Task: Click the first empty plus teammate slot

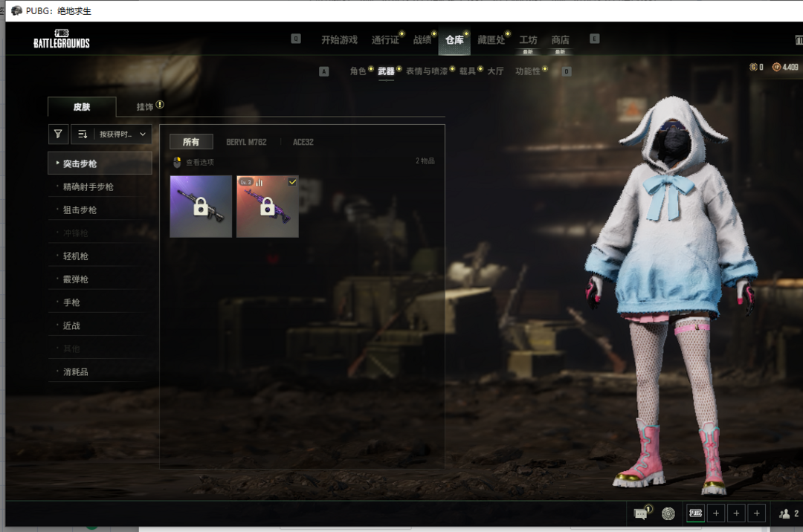Action: [x=716, y=513]
